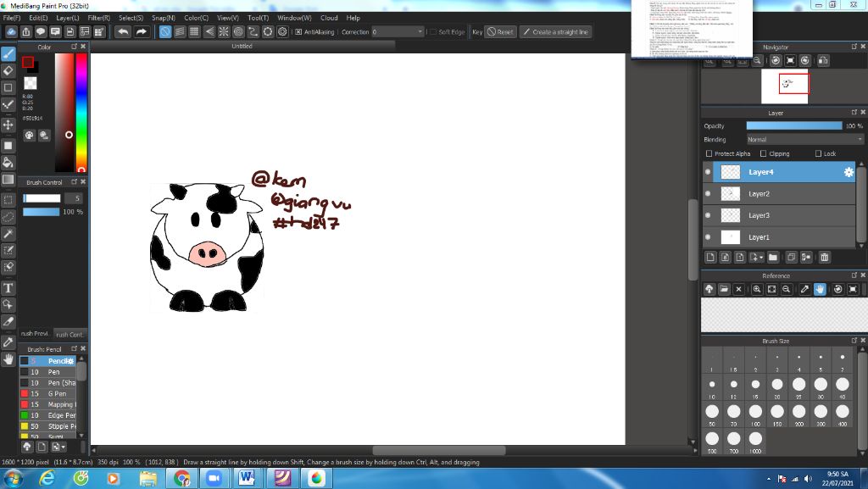Click the foreground color swatch

click(28, 63)
